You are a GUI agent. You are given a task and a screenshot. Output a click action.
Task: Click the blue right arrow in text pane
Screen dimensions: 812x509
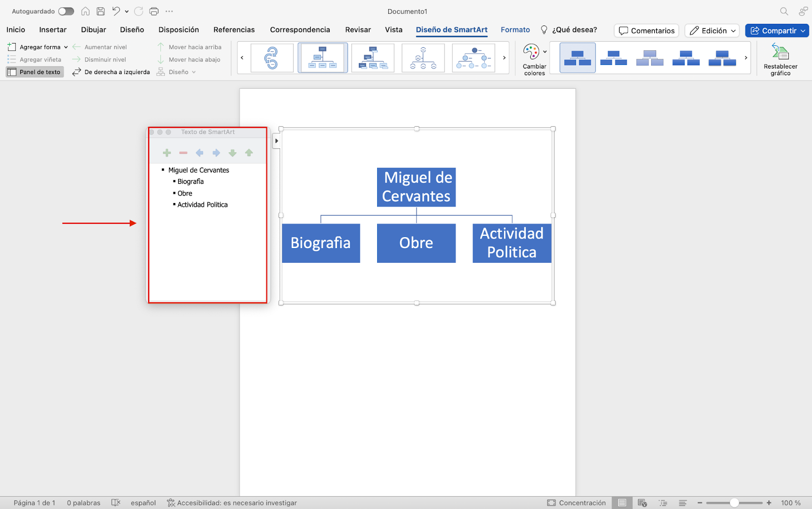pyautogui.click(x=216, y=153)
